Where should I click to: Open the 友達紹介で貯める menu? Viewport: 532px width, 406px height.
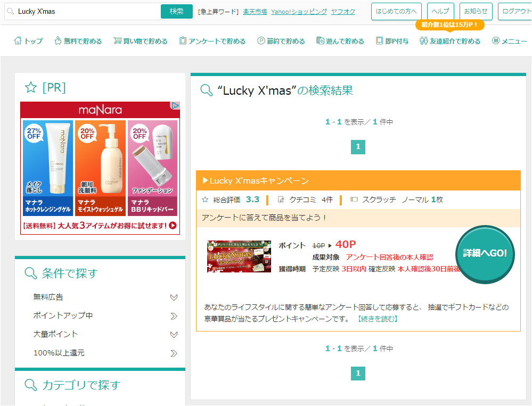pyautogui.click(x=450, y=41)
